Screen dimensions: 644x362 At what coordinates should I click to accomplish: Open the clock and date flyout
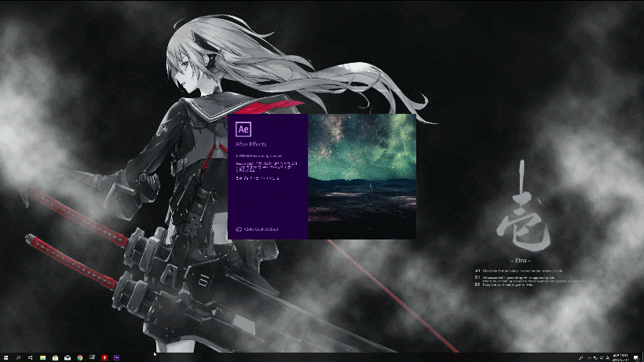tap(620, 357)
